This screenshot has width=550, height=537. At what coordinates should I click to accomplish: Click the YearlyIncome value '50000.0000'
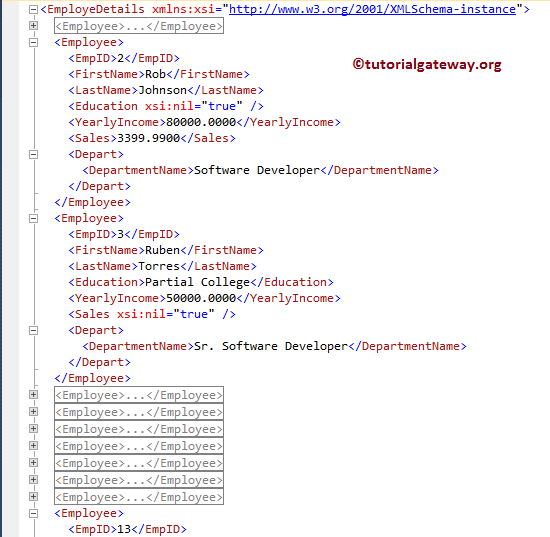[x=201, y=298]
